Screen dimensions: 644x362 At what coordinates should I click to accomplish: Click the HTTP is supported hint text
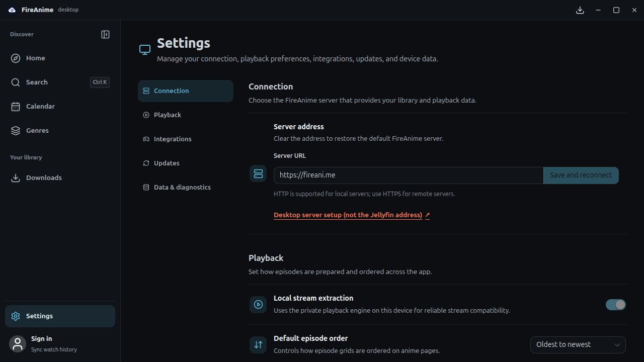click(x=364, y=194)
